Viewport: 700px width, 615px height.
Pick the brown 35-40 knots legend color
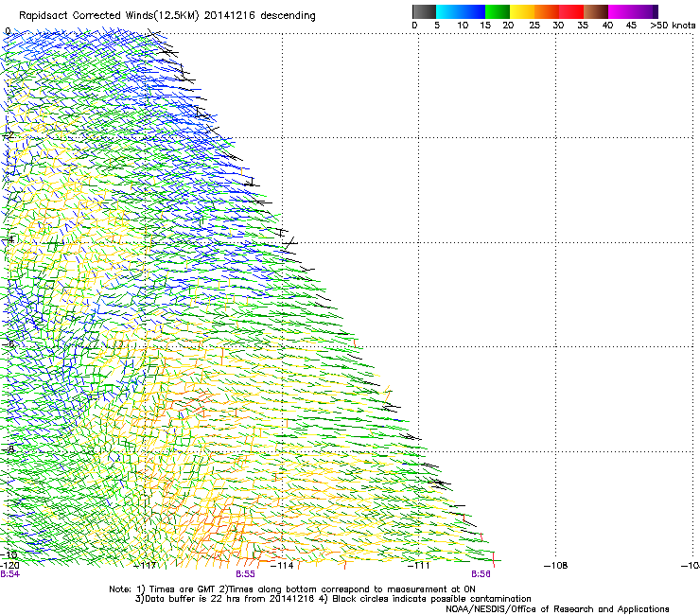tap(596, 11)
